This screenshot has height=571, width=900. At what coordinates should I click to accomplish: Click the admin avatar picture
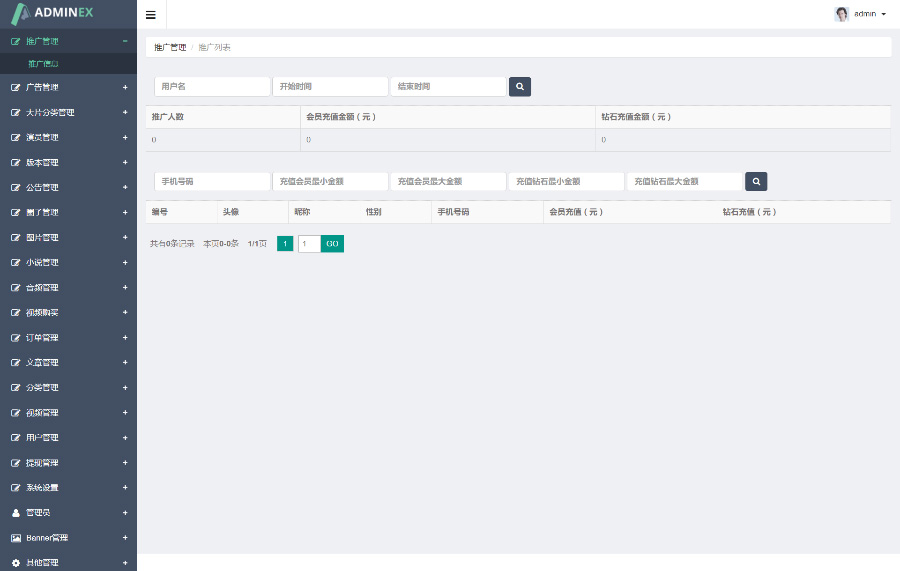pyautogui.click(x=841, y=14)
